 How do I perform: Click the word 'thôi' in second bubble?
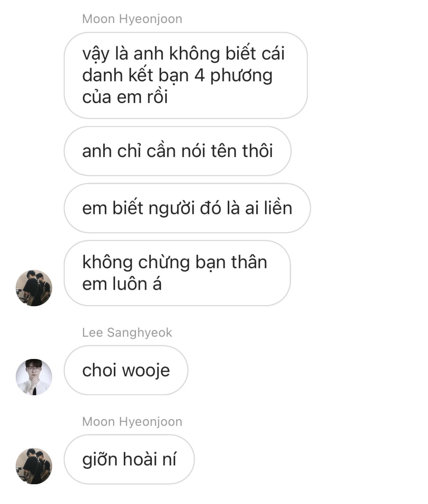(x=257, y=151)
